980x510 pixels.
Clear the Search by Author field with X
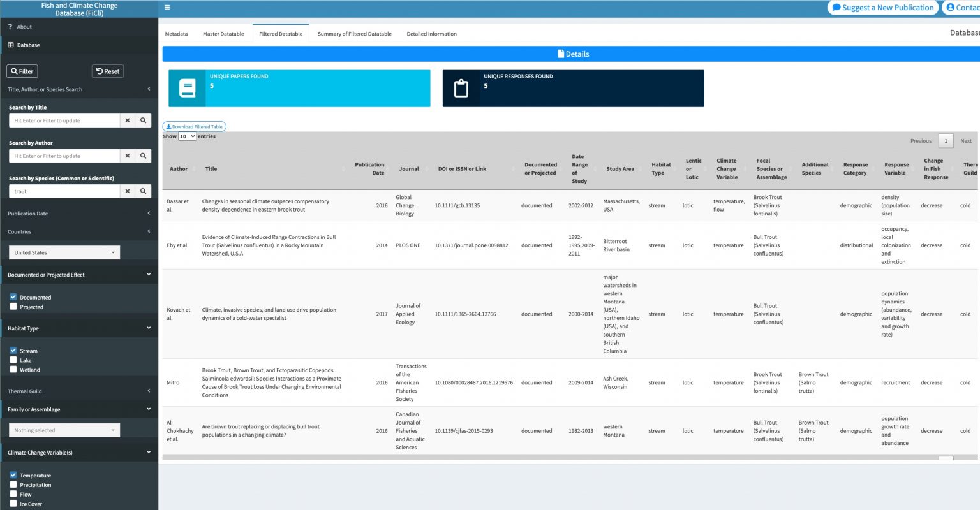click(128, 156)
